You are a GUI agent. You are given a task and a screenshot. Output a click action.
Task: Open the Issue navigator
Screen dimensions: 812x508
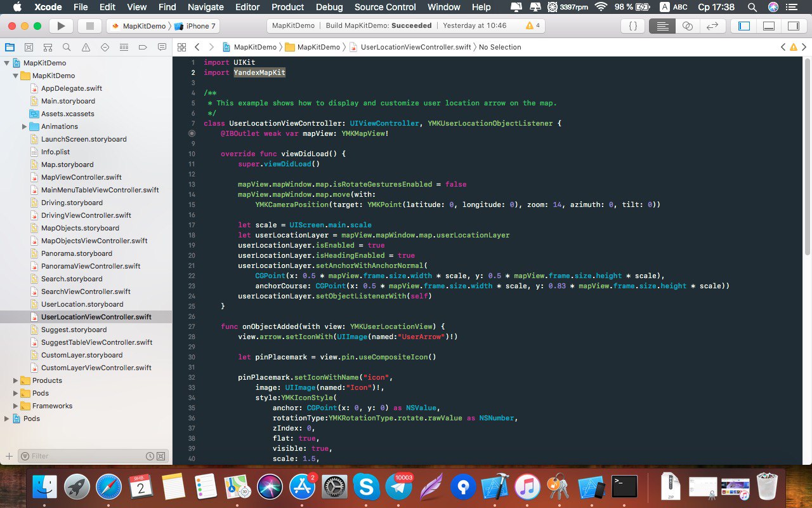click(x=86, y=48)
